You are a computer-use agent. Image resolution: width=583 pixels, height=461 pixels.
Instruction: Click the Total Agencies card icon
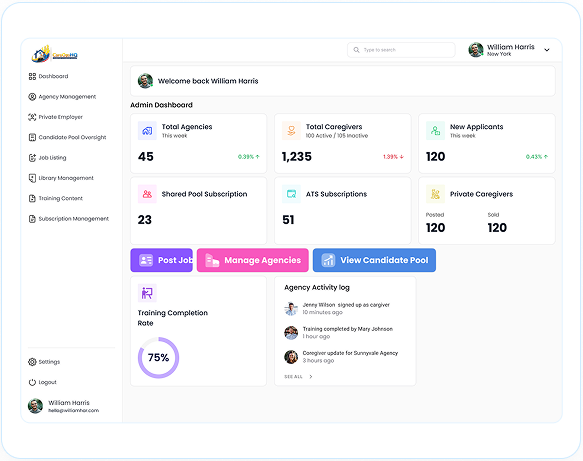pyautogui.click(x=147, y=130)
